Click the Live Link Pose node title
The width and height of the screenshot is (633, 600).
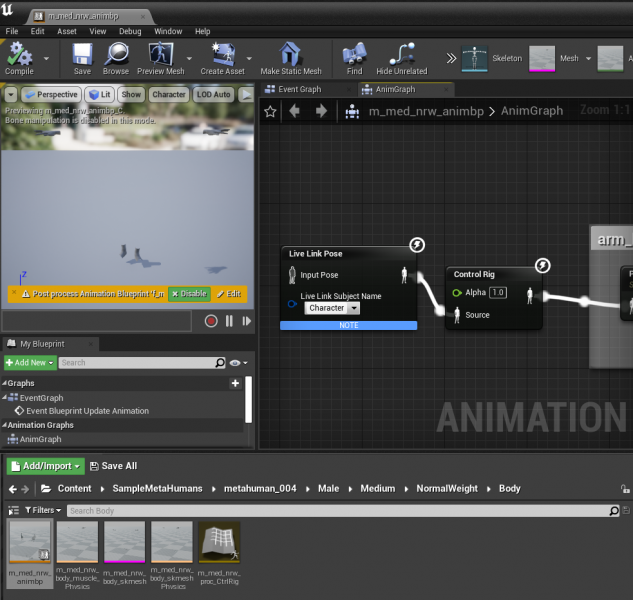point(315,254)
